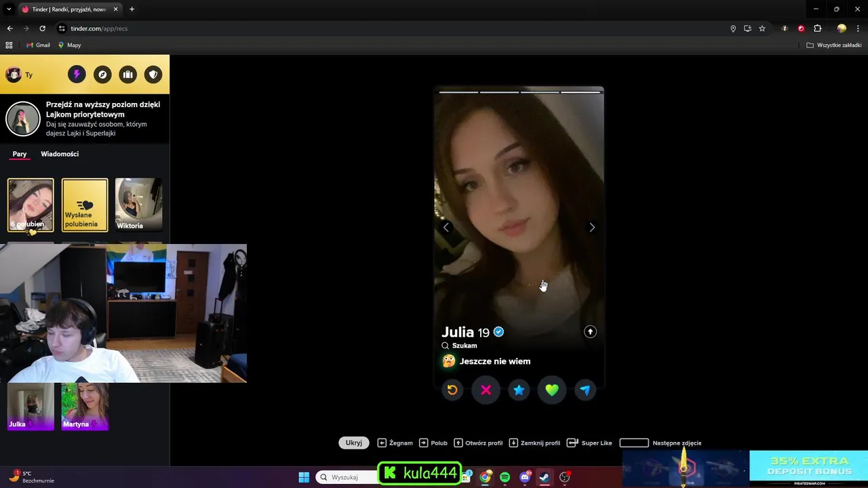
Task: Click the browser back arrow
Action: (x=9, y=28)
